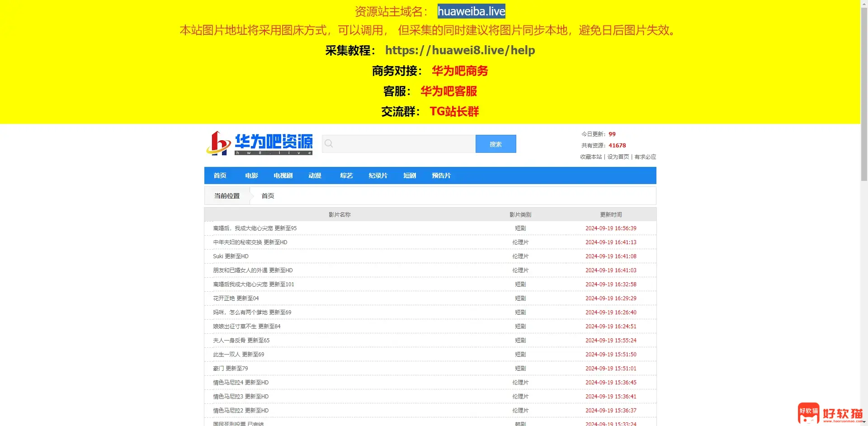The height and width of the screenshot is (426, 868).
Task: Click 收藏本站 link
Action: pos(591,157)
